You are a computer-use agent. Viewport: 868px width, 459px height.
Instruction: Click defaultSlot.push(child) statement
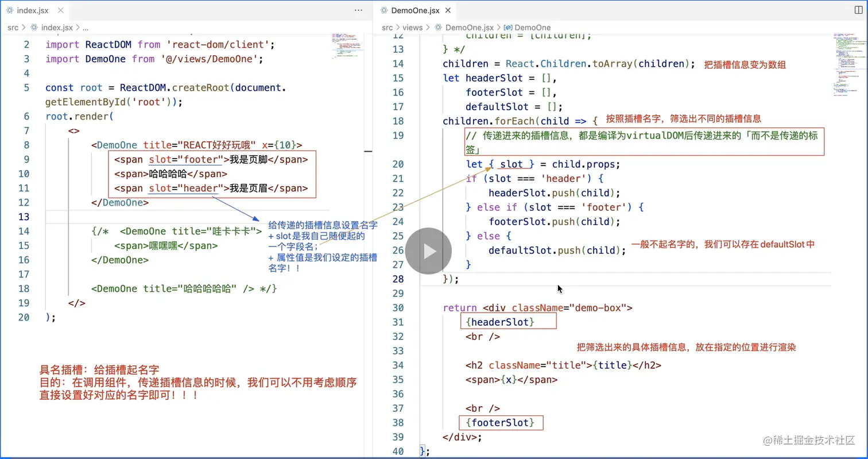point(557,250)
